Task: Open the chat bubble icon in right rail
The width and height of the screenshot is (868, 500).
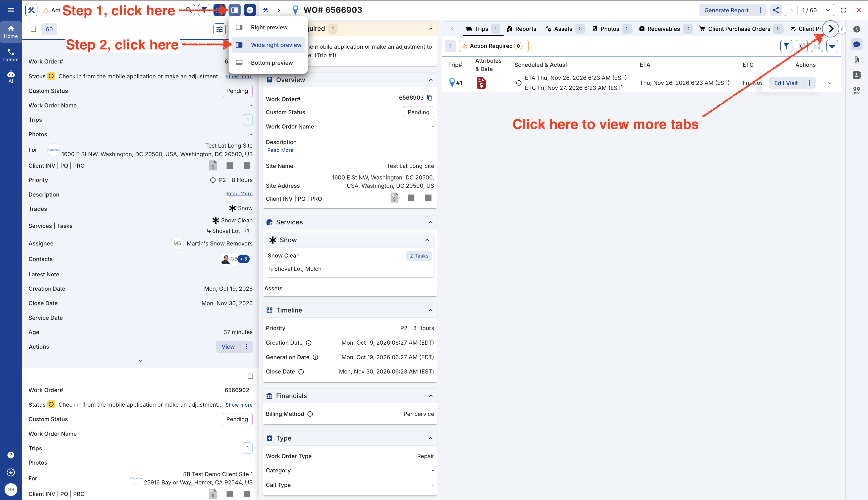Action: tap(857, 44)
